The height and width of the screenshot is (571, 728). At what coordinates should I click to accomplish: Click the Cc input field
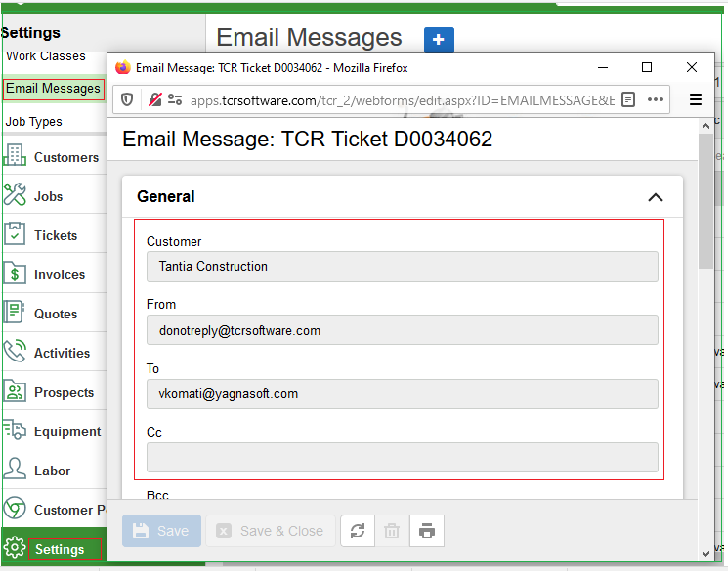(x=402, y=457)
